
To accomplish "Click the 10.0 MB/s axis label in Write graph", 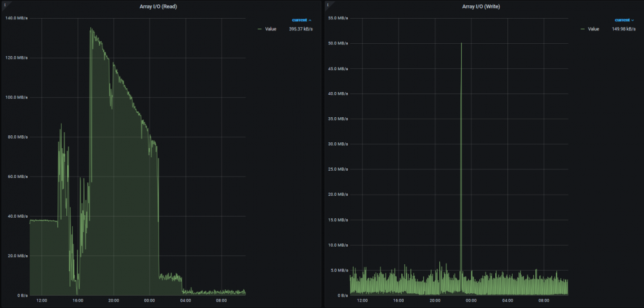I will tap(338, 245).
